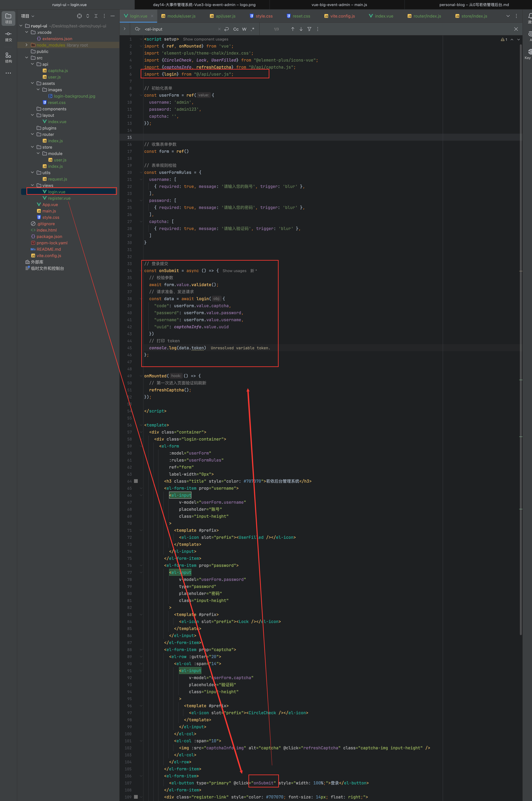Collapse all nodes in the project tree
Screen dimensions: 532x801
tap(96, 16)
